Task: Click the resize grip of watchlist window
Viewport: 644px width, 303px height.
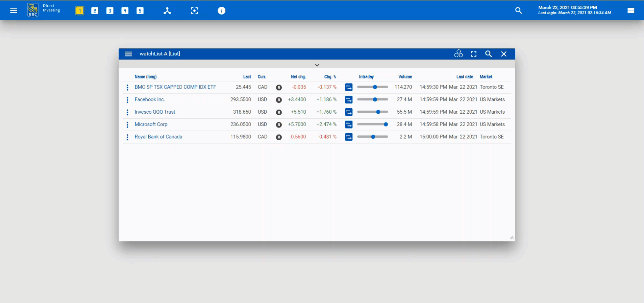Action: tap(512, 237)
